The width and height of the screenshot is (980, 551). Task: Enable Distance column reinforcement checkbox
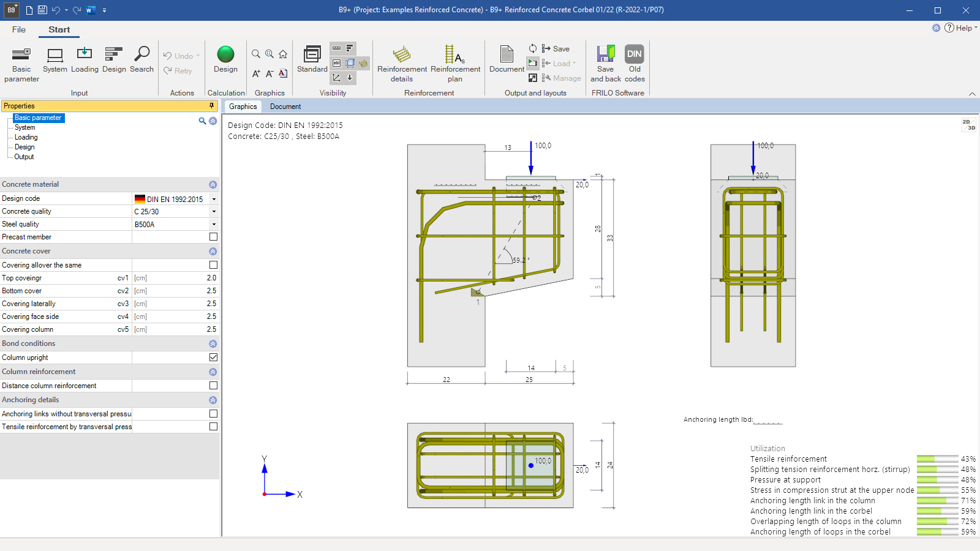[213, 385]
